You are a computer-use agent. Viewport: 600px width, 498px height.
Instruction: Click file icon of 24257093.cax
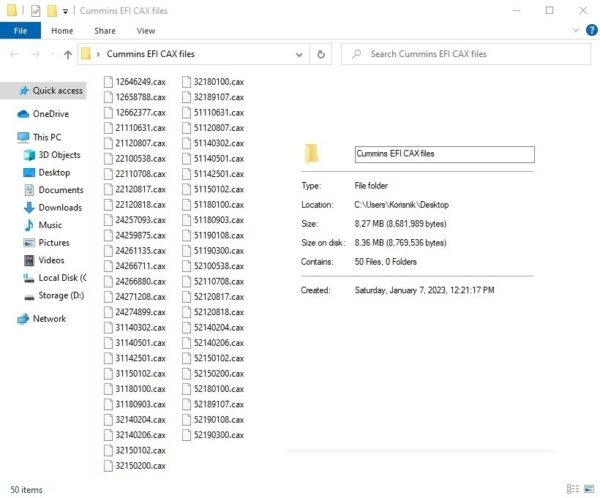tap(108, 220)
